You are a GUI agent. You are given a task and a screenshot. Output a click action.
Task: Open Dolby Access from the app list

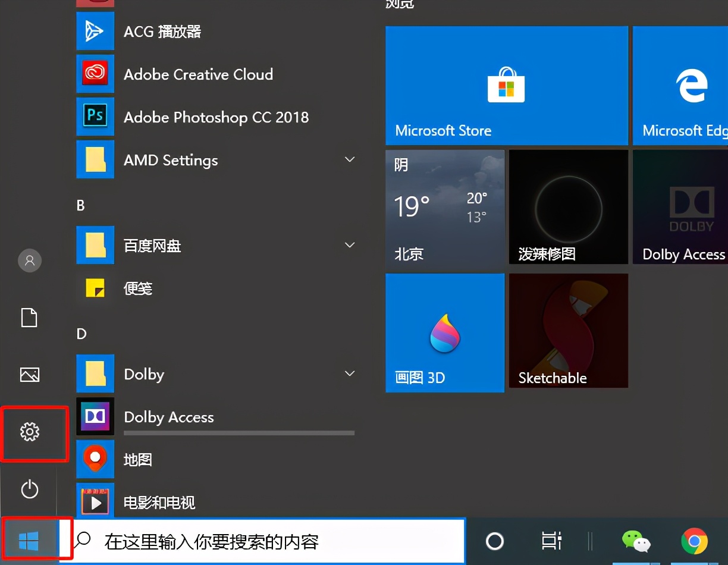168,417
